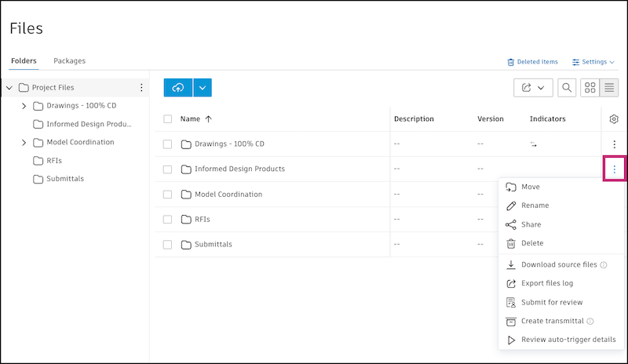Toggle the select-all checkbox in header

167,119
